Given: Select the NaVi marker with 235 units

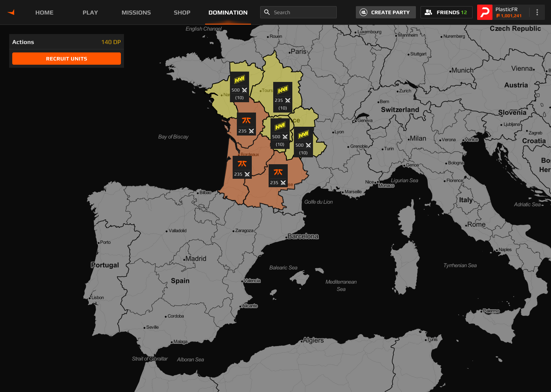Looking at the screenshot, I should (283, 97).
